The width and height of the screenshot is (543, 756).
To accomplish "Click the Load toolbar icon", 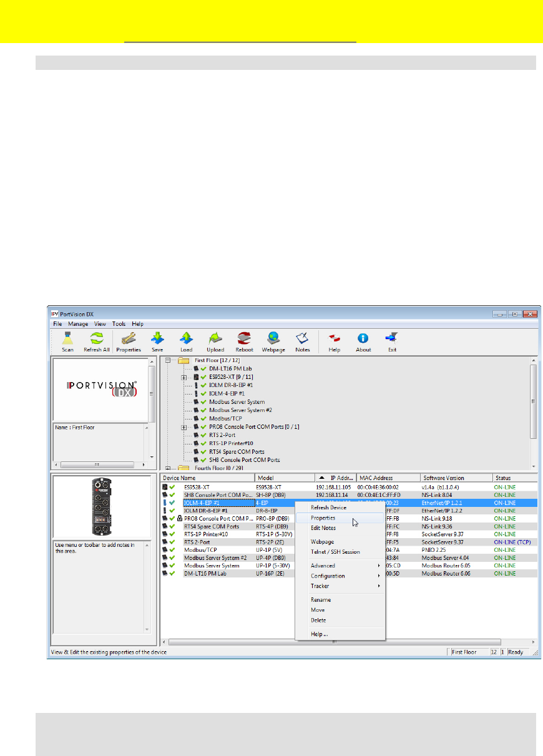I will click(x=186, y=342).
